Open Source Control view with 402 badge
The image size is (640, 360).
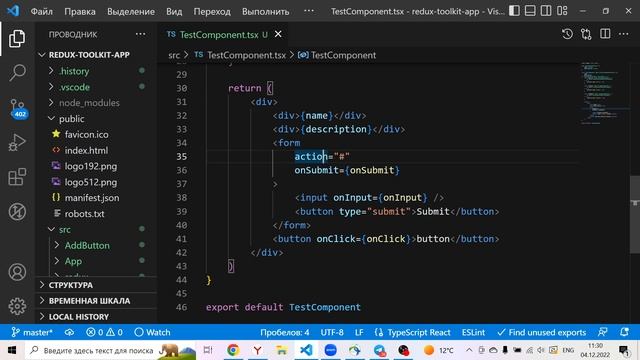click(x=18, y=108)
